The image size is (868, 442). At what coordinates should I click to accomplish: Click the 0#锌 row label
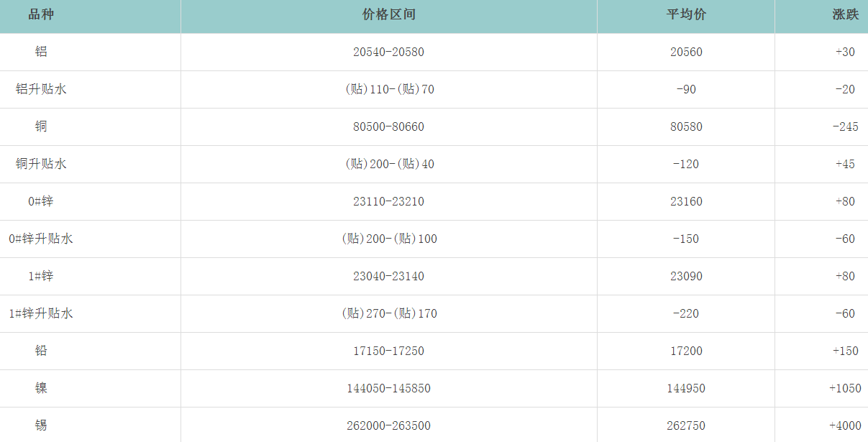[41, 201]
